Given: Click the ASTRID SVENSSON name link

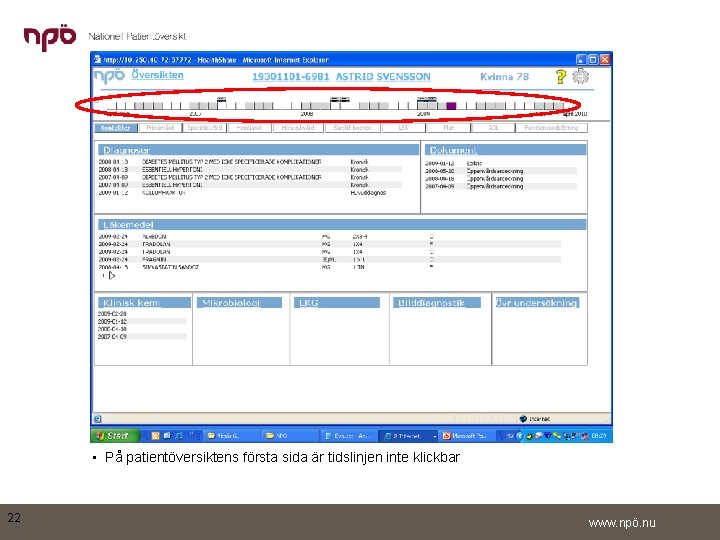Looking at the screenshot, I should (383, 77).
